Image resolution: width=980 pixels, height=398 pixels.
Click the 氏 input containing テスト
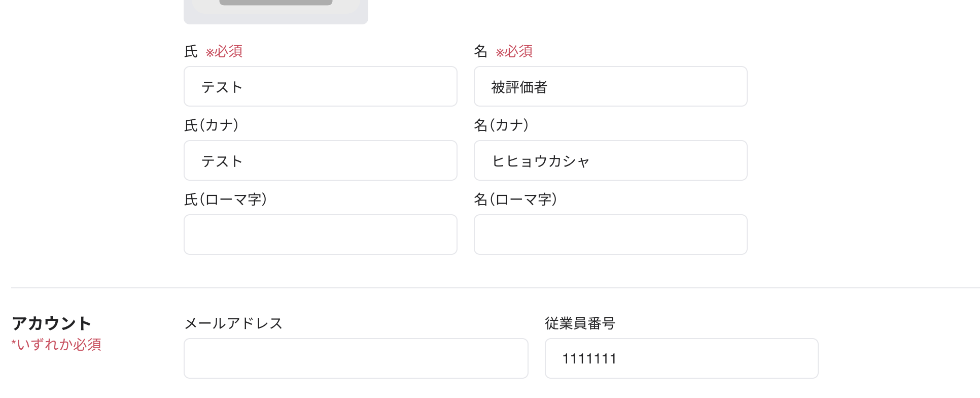pos(320,86)
